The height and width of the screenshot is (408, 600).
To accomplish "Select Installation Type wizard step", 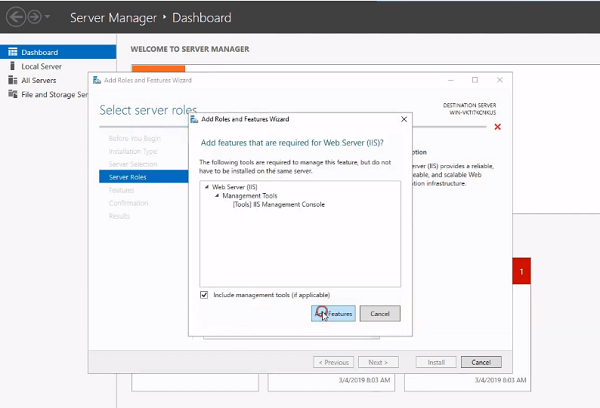I will (133, 151).
